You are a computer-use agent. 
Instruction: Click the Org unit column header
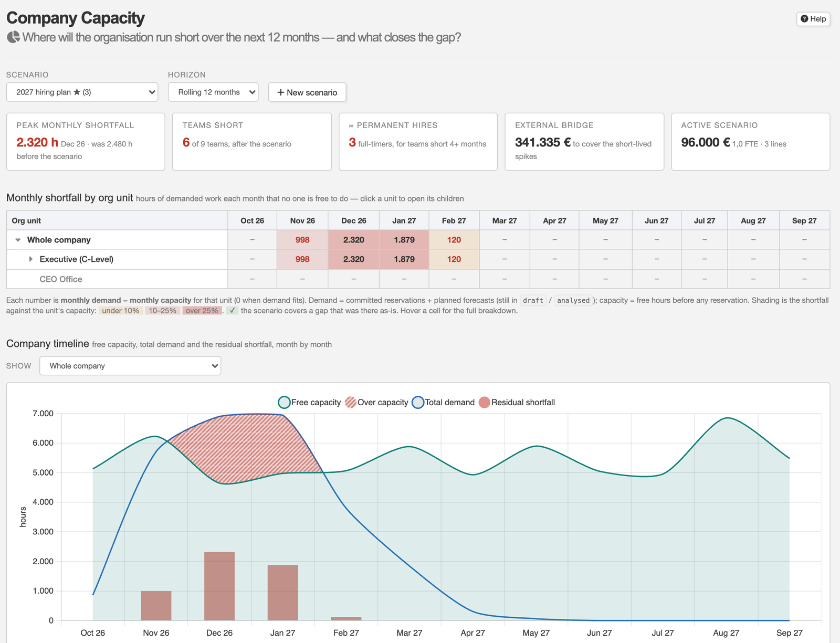117,220
